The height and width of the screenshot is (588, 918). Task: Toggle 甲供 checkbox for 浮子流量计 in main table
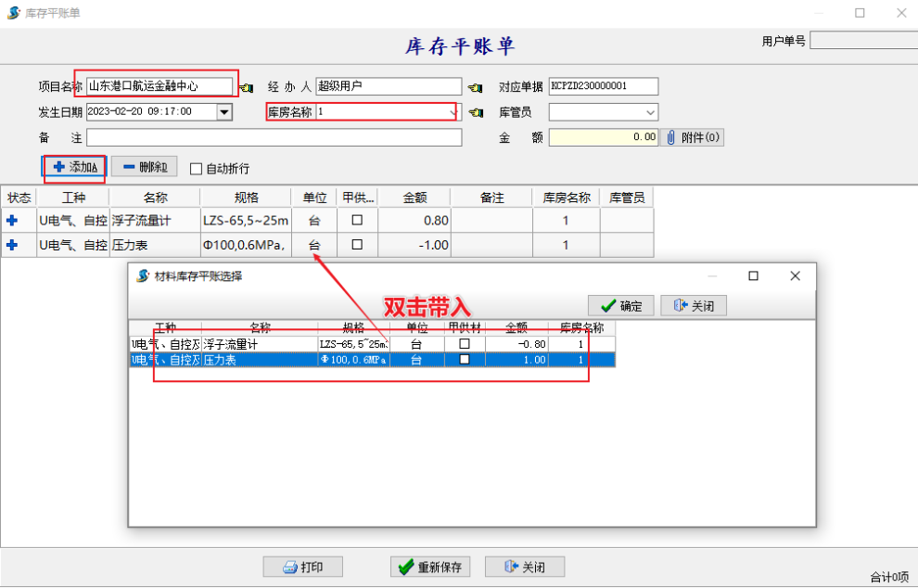click(x=357, y=221)
